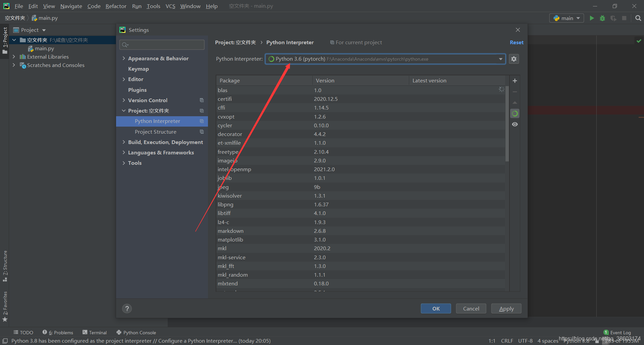Select main.py in project tree
The height and width of the screenshot is (345, 644).
pos(44,48)
